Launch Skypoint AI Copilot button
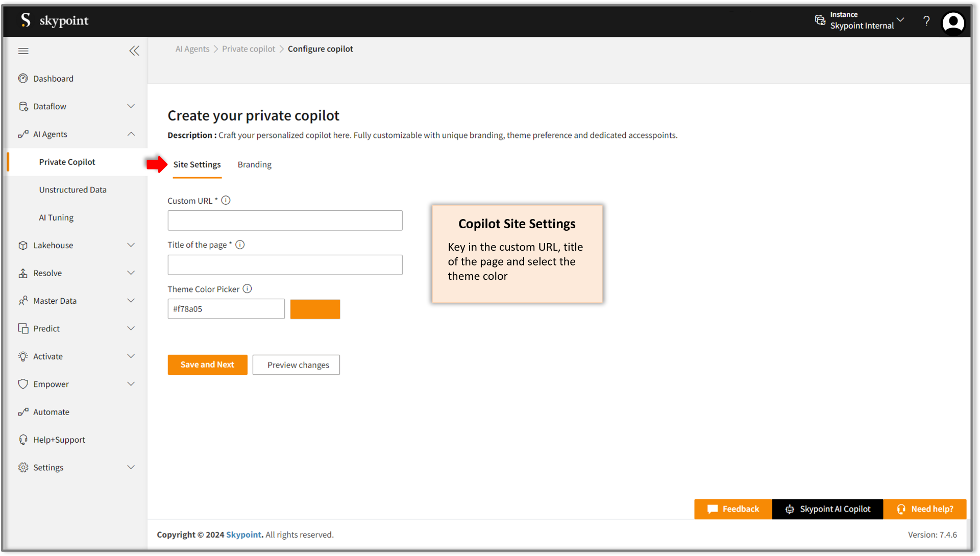 click(x=828, y=509)
